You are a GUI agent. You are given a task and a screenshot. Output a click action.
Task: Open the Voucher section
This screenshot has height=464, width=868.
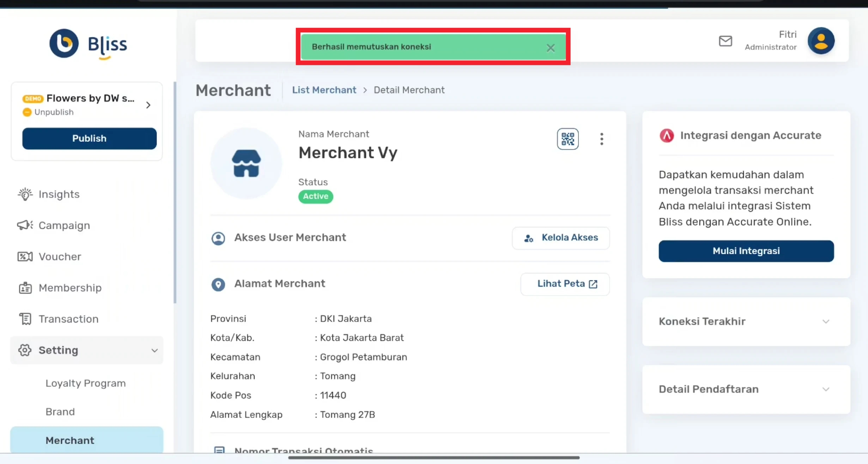(60, 256)
